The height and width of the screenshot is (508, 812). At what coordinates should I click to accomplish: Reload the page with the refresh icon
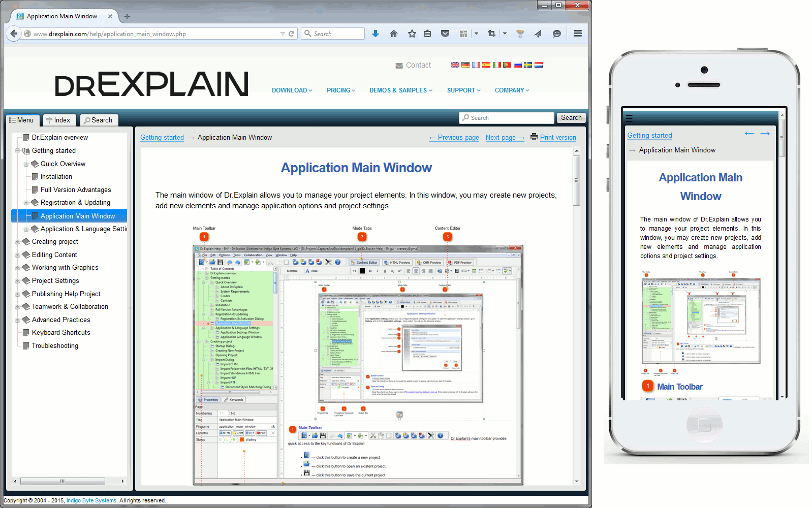pos(292,34)
